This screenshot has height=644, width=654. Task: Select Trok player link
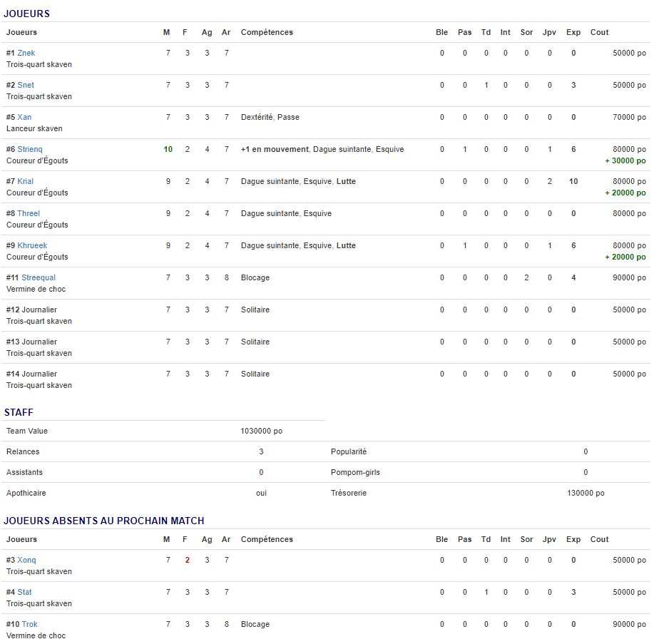pos(29,625)
